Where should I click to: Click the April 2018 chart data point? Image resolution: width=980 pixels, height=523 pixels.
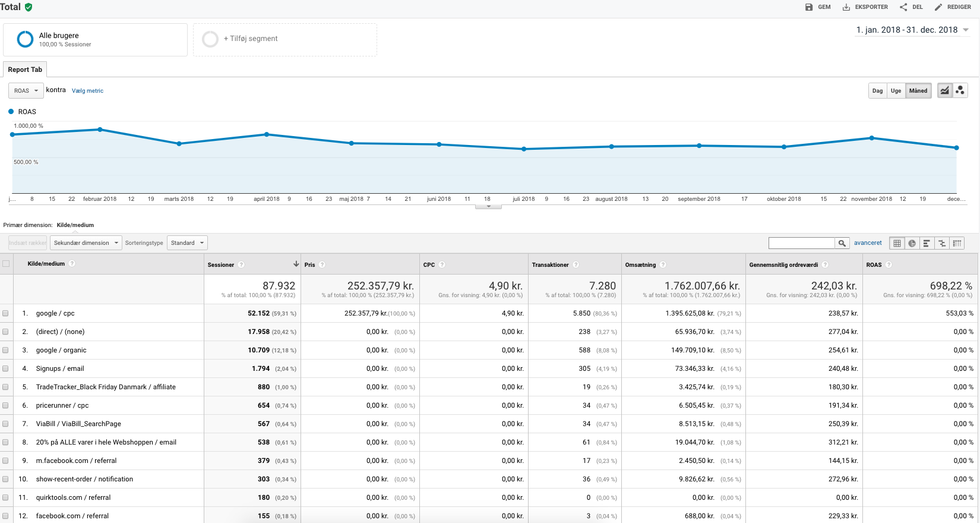tap(267, 134)
